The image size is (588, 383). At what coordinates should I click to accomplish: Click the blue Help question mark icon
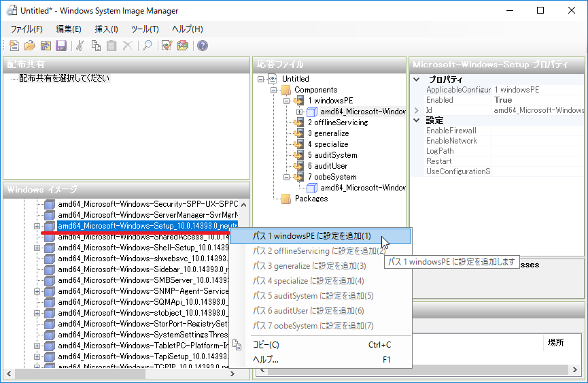point(203,46)
